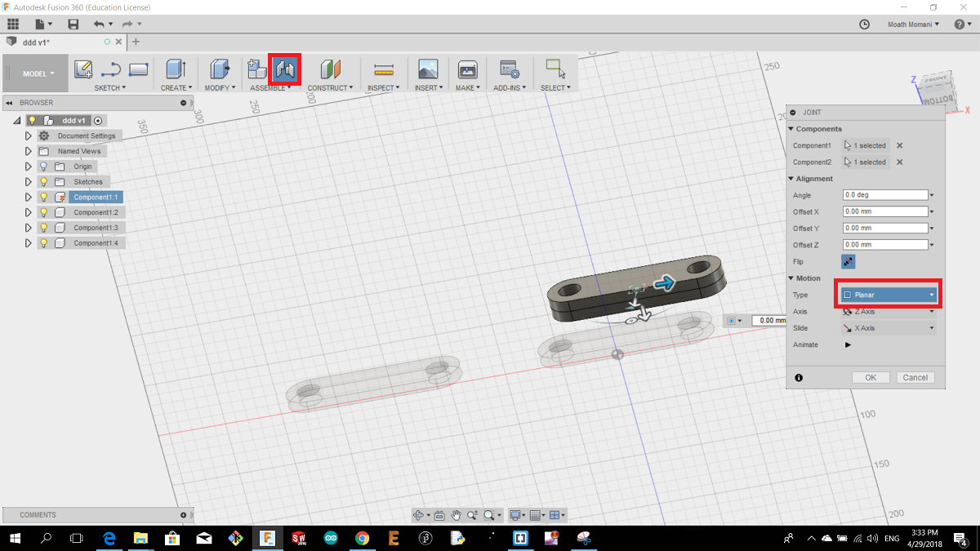Open the CREATE menu
This screenshot has height=551, width=980.
point(176,87)
